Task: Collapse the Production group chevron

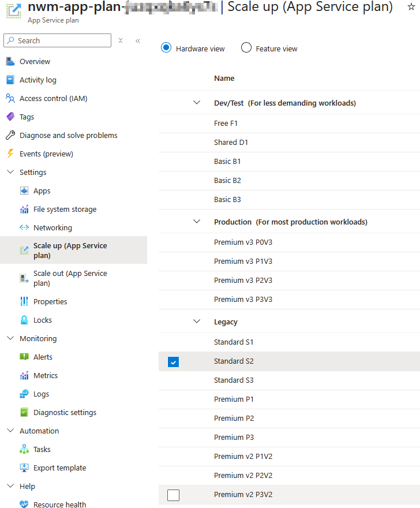Action: click(x=197, y=222)
